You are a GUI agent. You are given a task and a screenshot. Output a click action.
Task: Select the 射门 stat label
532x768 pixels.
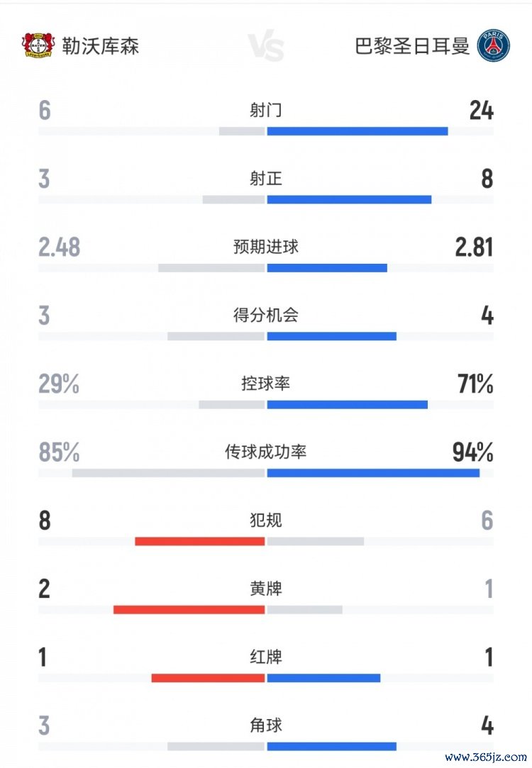pyautogui.click(x=266, y=110)
